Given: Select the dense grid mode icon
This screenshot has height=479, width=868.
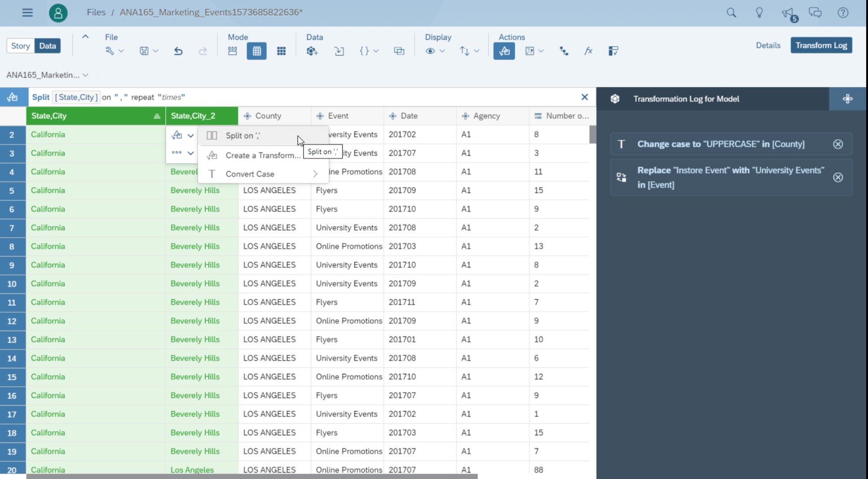Looking at the screenshot, I should tap(281, 51).
